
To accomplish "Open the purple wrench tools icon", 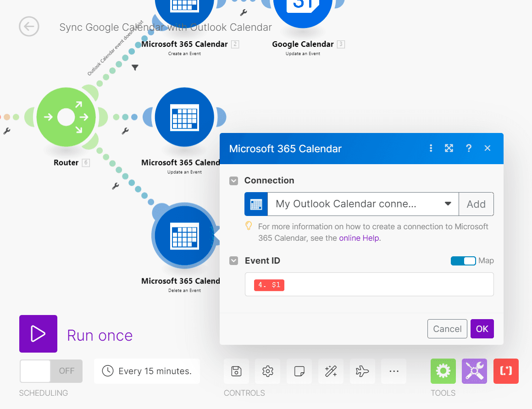I will click(x=474, y=371).
